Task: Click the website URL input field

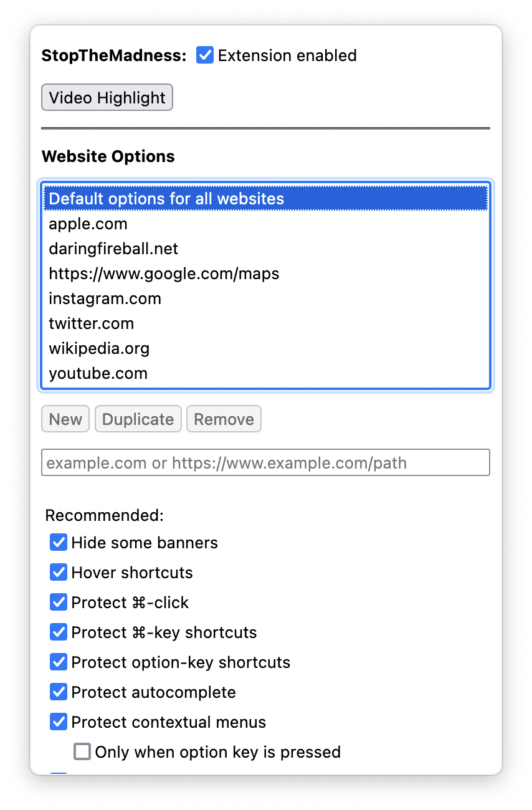Action: (x=265, y=463)
